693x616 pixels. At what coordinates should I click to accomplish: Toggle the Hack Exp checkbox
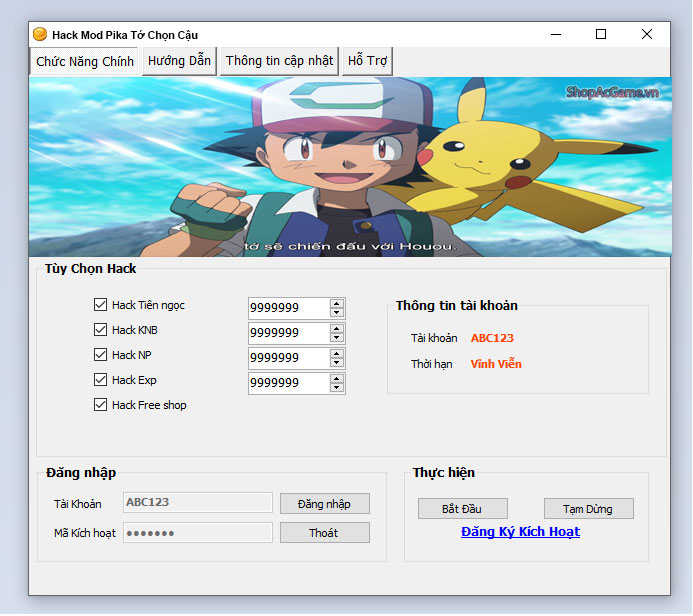tap(100, 380)
